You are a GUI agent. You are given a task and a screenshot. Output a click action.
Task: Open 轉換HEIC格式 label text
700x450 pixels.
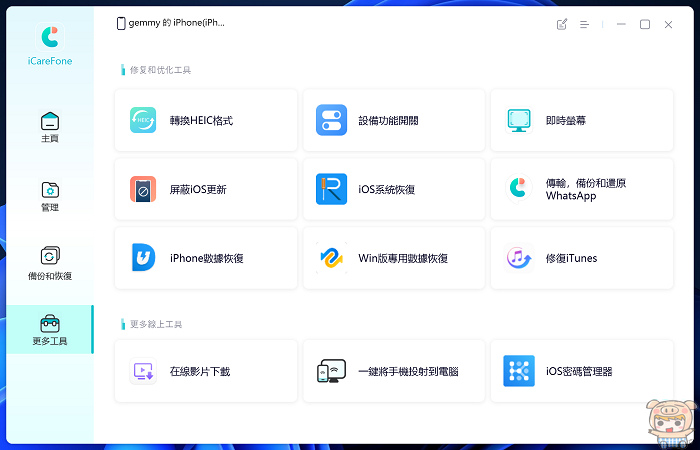pyautogui.click(x=201, y=121)
